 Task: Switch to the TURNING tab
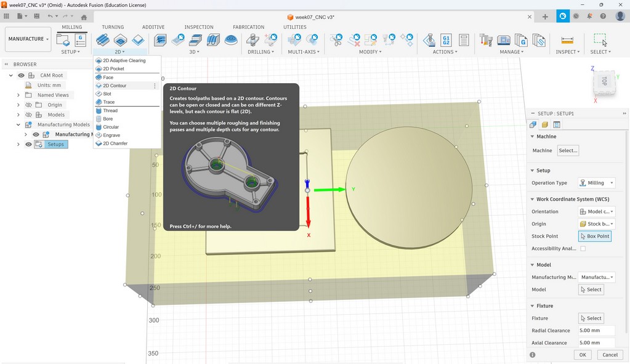(113, 27)
